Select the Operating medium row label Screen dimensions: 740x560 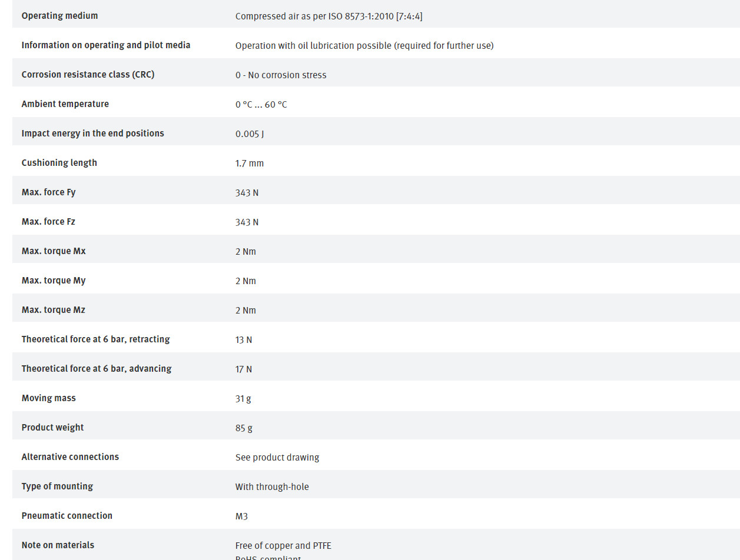[59, 16]
